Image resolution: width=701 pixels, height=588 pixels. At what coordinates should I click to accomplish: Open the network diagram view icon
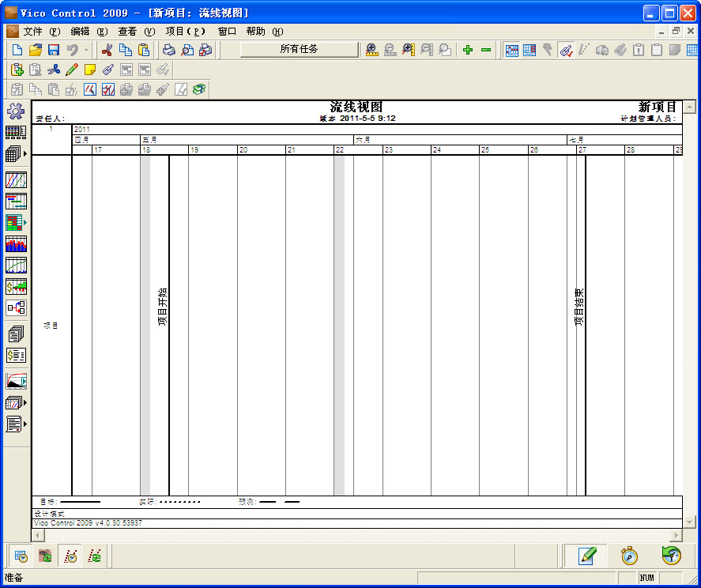(16, 308)
